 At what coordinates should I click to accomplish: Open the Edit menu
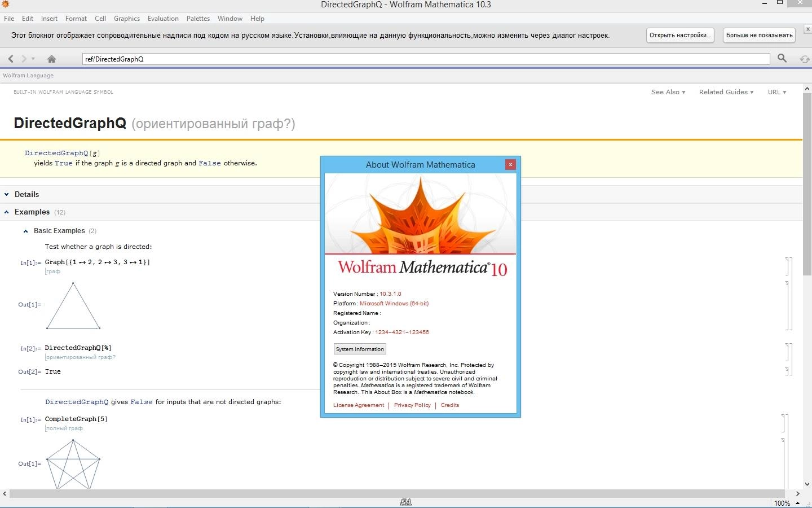(x=28, y=19)
